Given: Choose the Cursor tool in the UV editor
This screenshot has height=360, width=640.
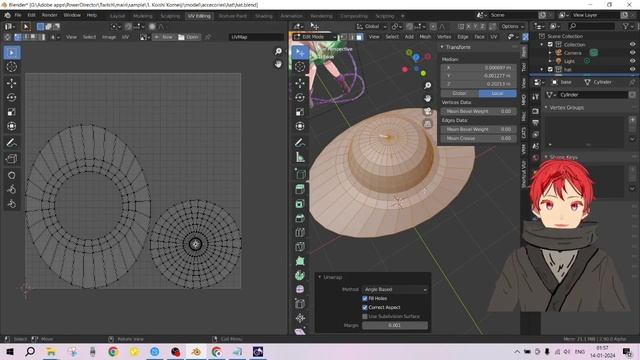Looking at the screenshot, I should coord(11,67).
